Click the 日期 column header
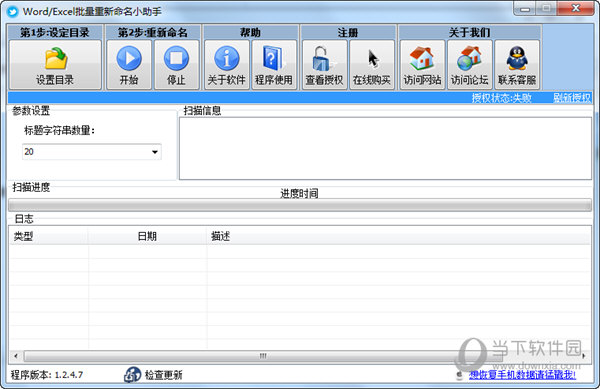Screen dimensions: 600x389 pyautogui.click(x=147, y=236)
